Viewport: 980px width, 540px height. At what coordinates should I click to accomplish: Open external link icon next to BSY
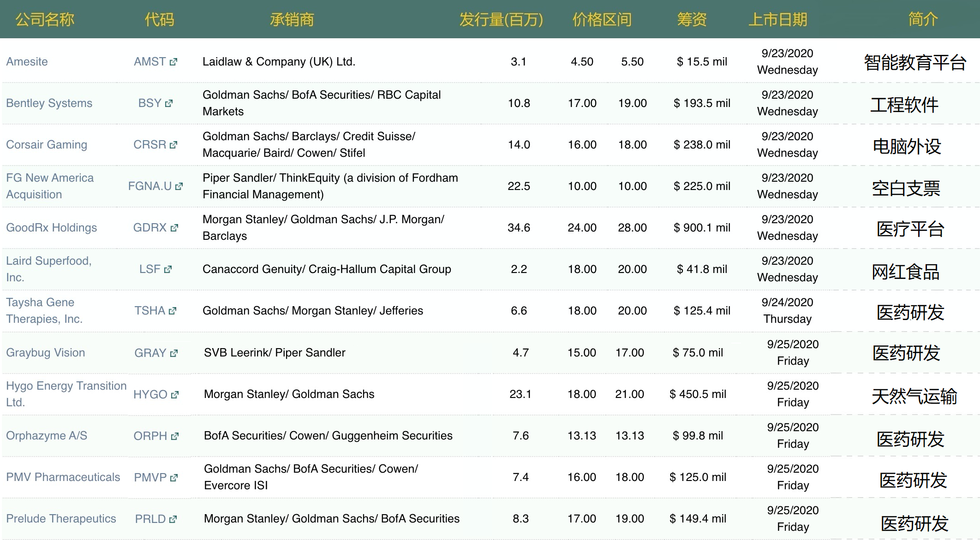click(169, 103)
